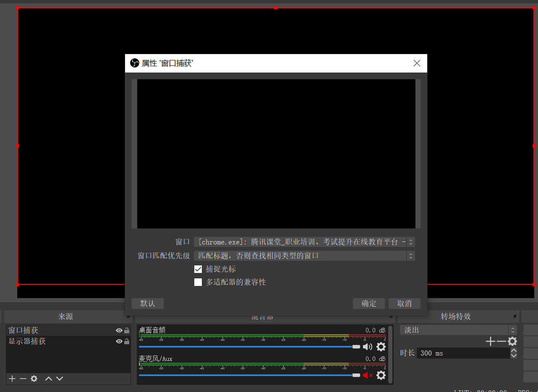Uncheck the 捕捉光标 checkbox

coord(198,269)
